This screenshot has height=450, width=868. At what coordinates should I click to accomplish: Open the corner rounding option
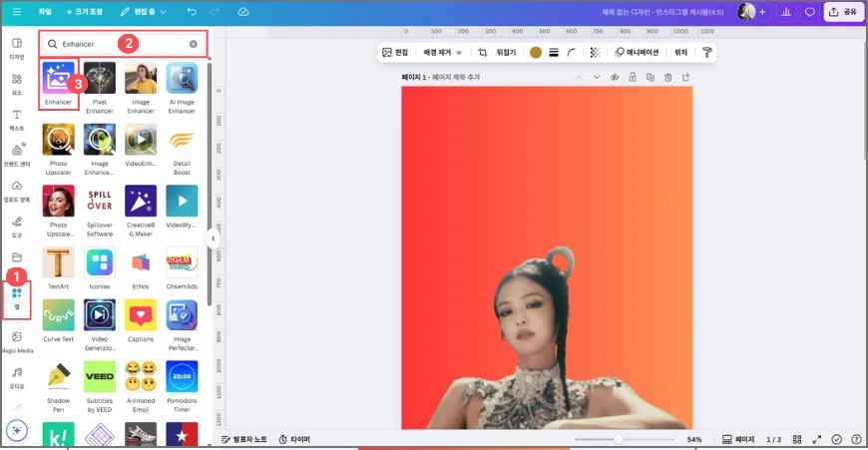click(x=572, y=52)
